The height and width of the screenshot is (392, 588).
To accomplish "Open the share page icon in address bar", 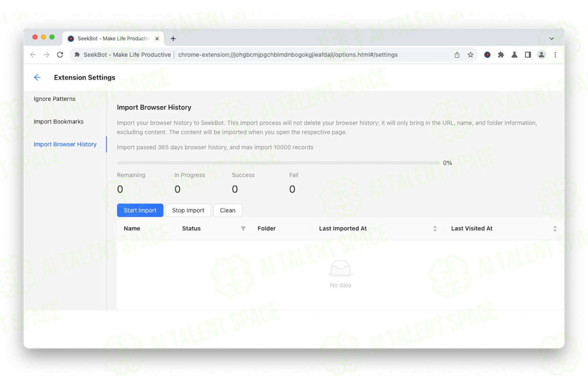I will tap(457, 55).
